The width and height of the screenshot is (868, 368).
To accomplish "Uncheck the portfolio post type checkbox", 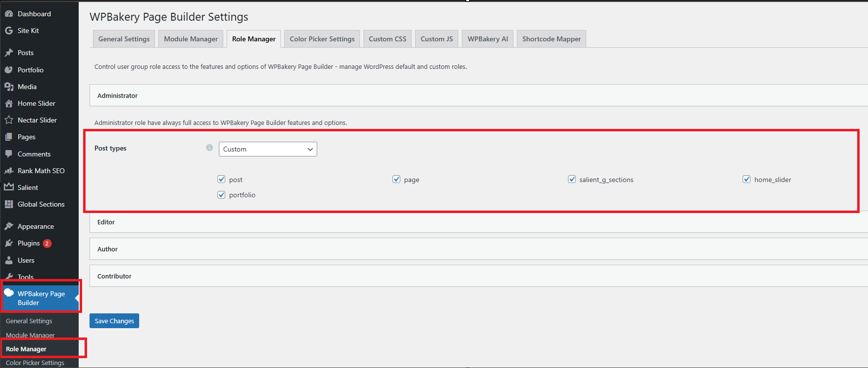I will (x=221, y=195).
